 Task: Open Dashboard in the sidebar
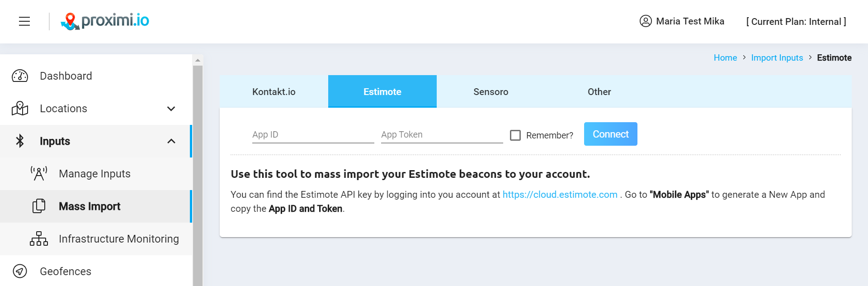(x=96, y=76)
